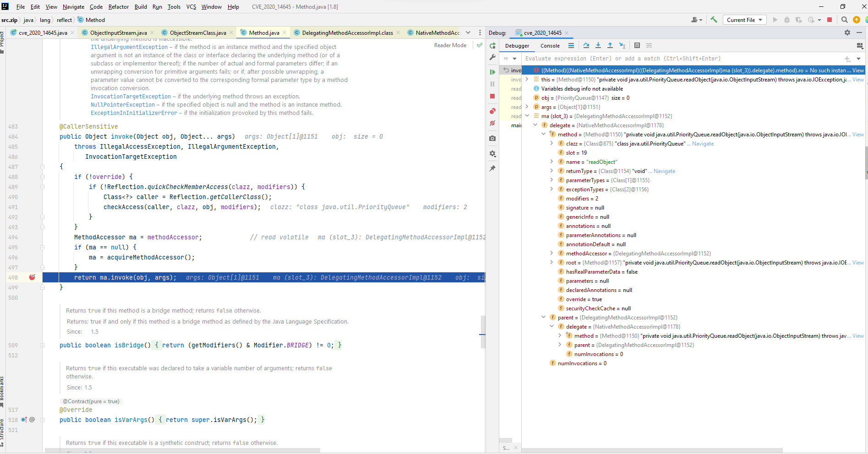868x454 pixels.
Task: Pin the debug tab with pin icon
Action: click(492, 168)
